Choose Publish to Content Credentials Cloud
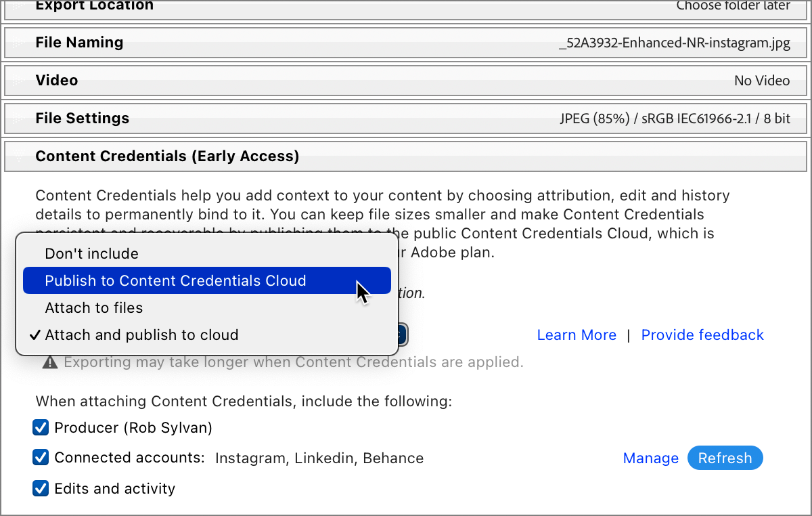 point(176,281)
